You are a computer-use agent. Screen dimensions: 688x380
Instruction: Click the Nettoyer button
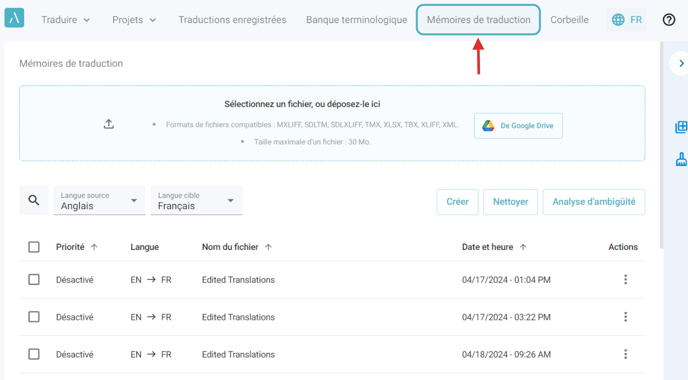(x=510, y=202)
